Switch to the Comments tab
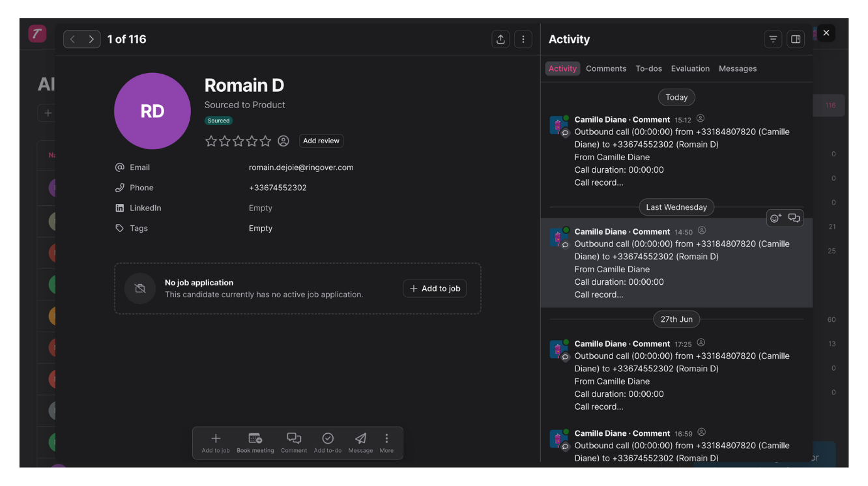This screenshot has height=486, width=868. coord(605,68)
